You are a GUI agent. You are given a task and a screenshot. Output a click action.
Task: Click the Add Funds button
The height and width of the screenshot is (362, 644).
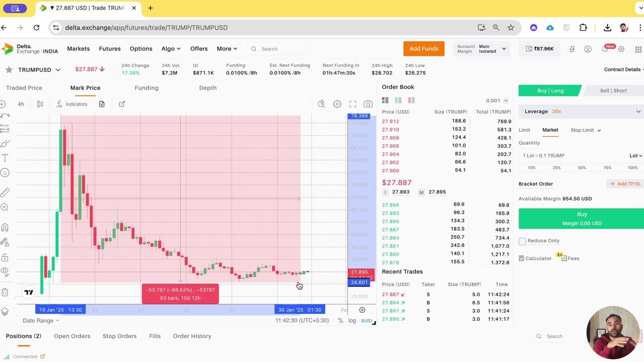(424, 49)
